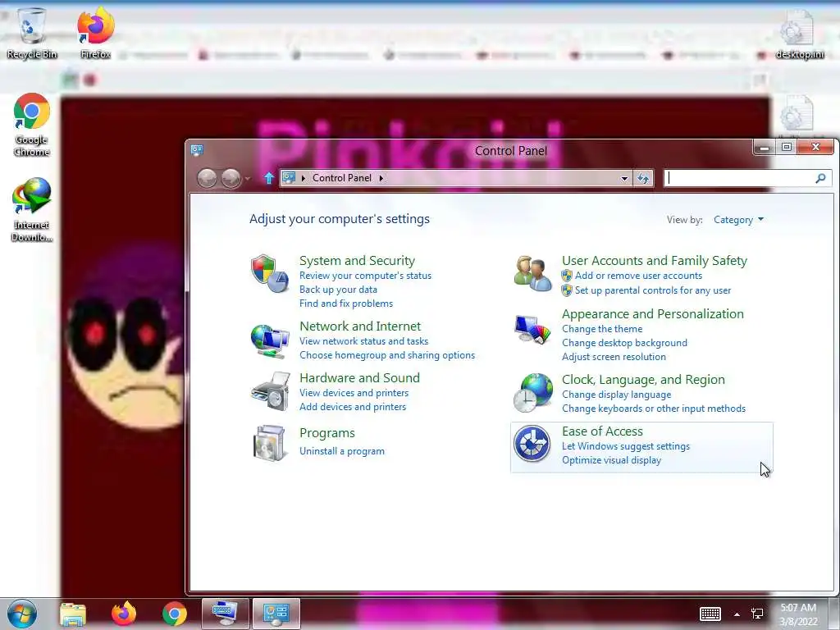840x630 pixels.
Task: Click the Back arrow in Control Panel
Action: point(207,178)
